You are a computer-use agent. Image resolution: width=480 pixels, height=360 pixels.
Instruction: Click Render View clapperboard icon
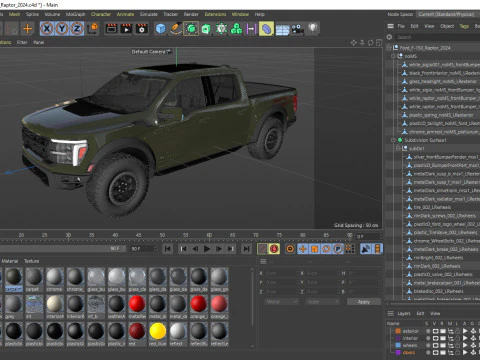[111, 29]
